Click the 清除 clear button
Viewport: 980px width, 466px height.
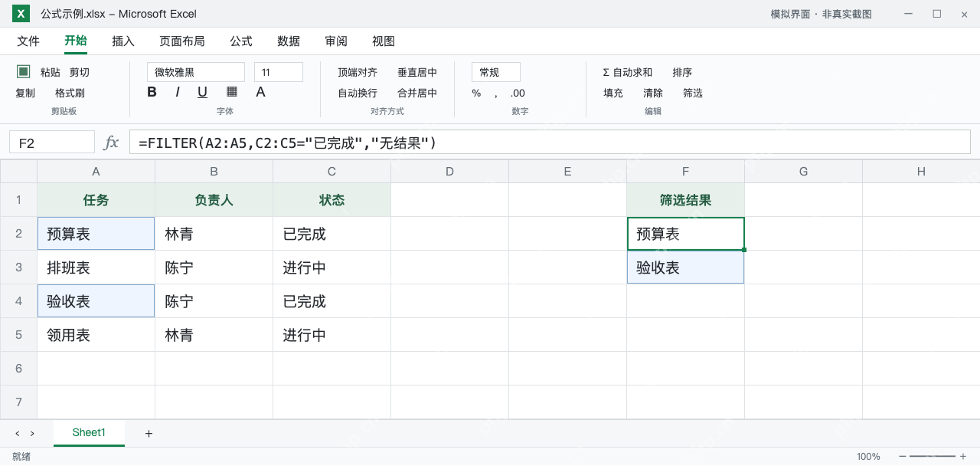[x=653, y=93]
